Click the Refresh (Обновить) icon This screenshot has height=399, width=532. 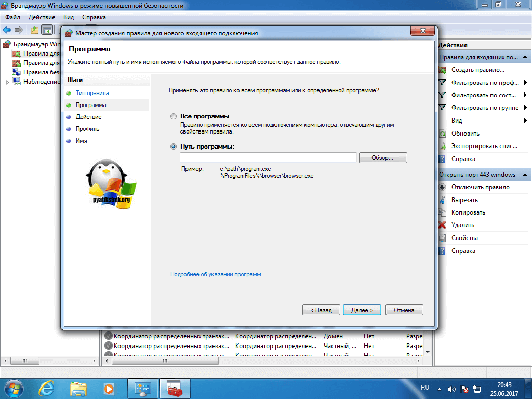pyautogui.click(x=443, y=134)
